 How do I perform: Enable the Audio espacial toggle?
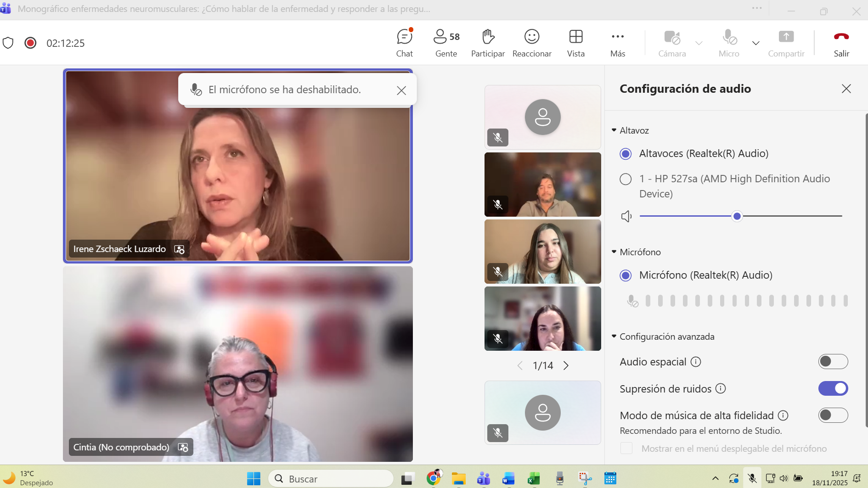pyautogui.click(x=833, y=362)
